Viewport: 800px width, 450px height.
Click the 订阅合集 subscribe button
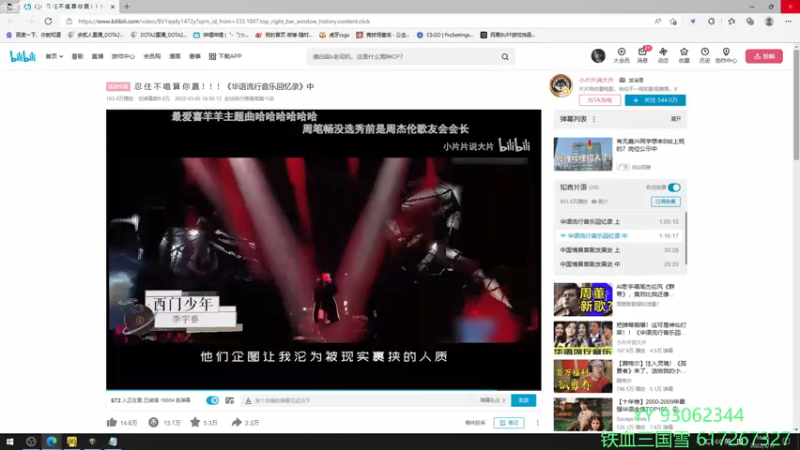[665, 202]
